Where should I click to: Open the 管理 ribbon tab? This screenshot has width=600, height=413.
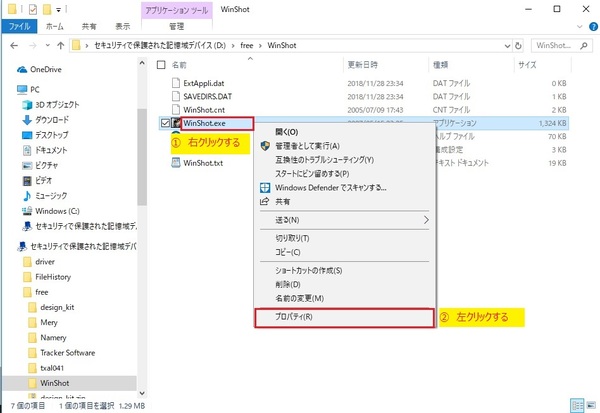pyautogui.click(x=177, y=26)
